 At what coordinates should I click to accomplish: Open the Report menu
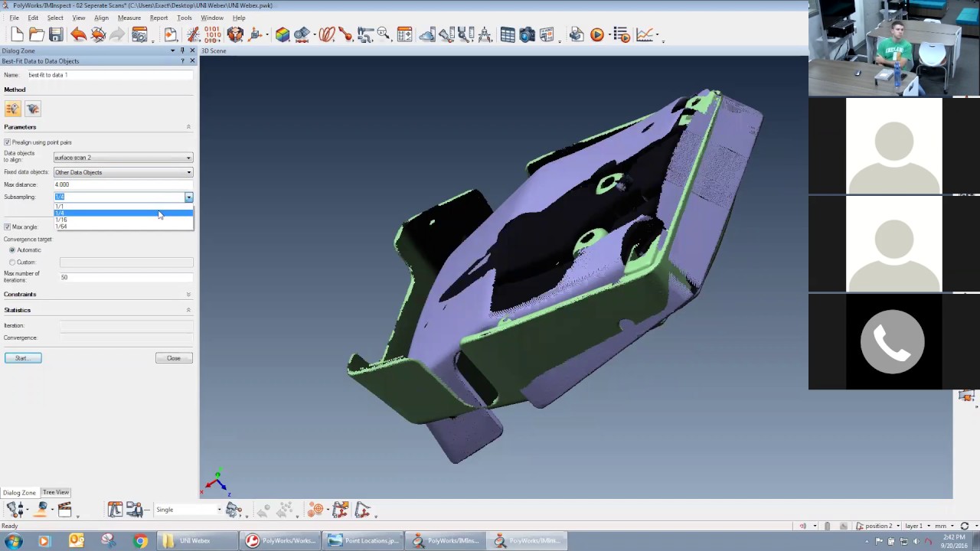tap(158, 18)
